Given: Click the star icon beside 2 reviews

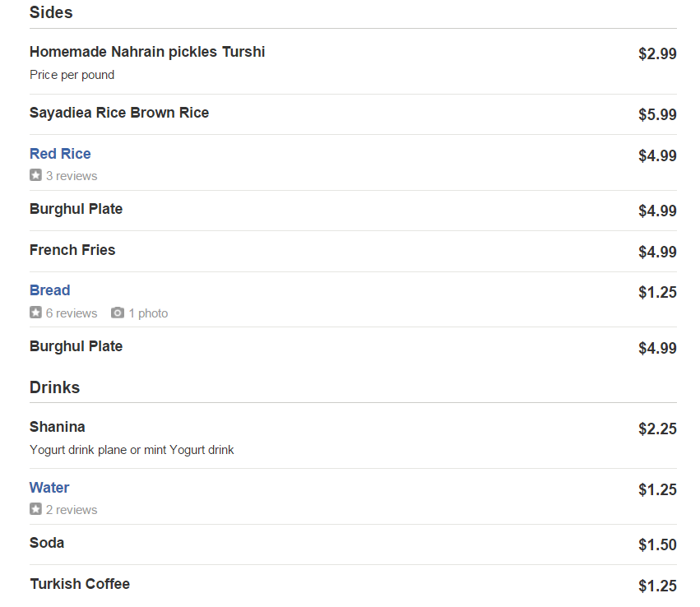Looking at the screenshot, I should [35, 509].
